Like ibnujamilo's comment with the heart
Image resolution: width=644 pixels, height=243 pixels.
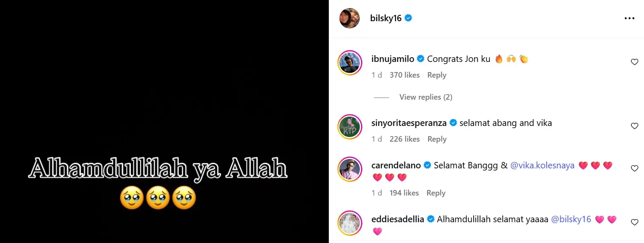pyautogui.click(x=634, y=62)
